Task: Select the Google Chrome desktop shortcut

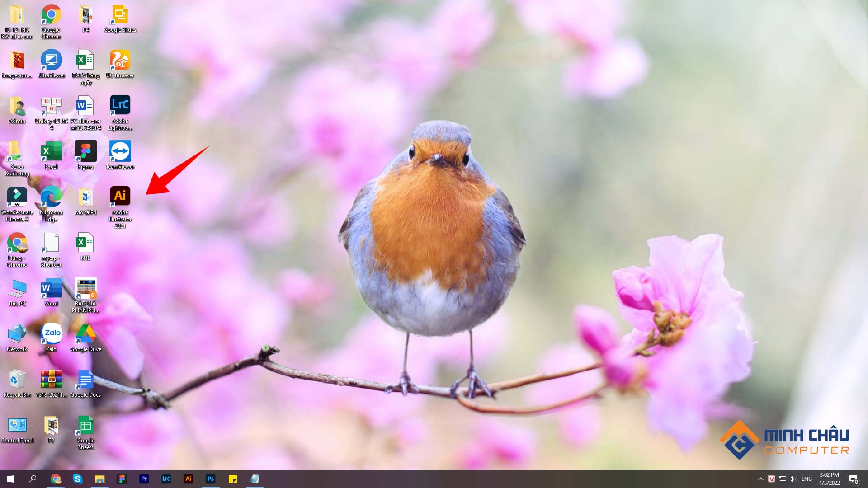Action: coord(51,22)
